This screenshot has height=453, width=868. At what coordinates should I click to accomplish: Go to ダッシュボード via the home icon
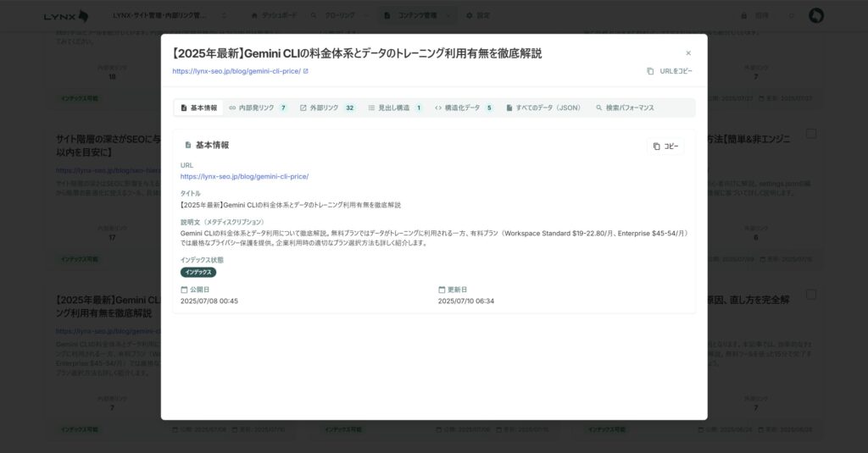point(255,15)
